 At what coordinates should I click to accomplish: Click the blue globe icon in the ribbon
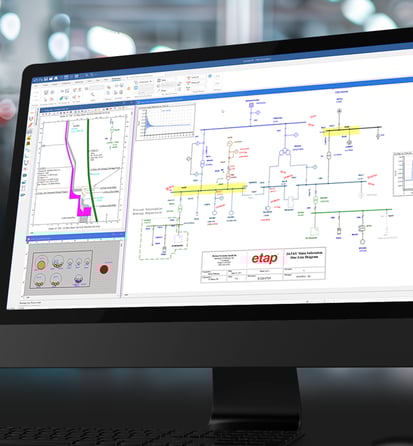point(210,76)
